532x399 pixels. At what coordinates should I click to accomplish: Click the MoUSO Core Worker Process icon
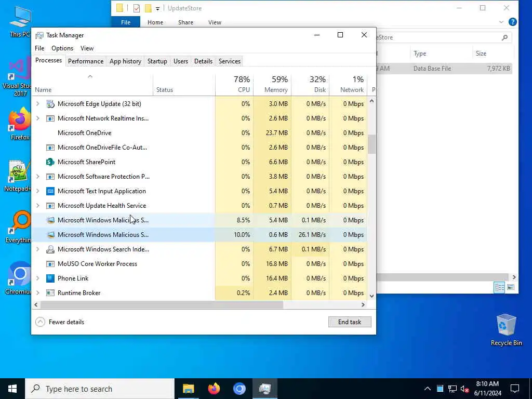[x=50, y=264]
